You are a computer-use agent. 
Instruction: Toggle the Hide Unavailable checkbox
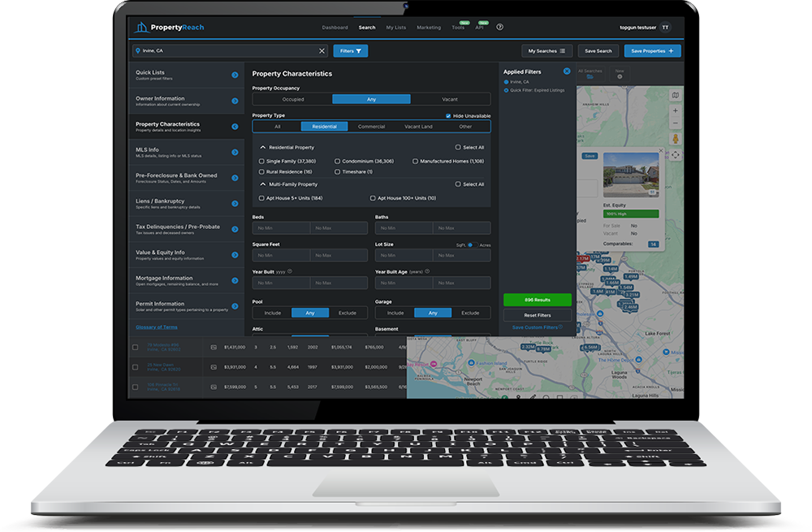(x=448, y=116)
